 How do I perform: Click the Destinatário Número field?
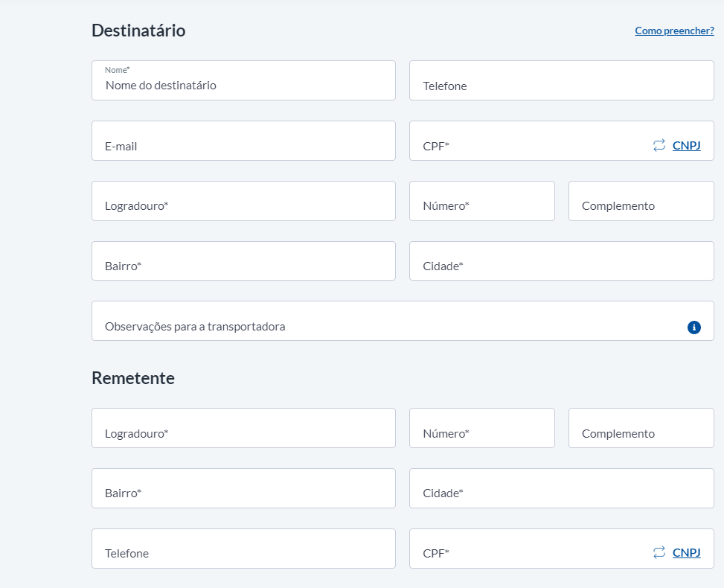(x=482, y=201)
